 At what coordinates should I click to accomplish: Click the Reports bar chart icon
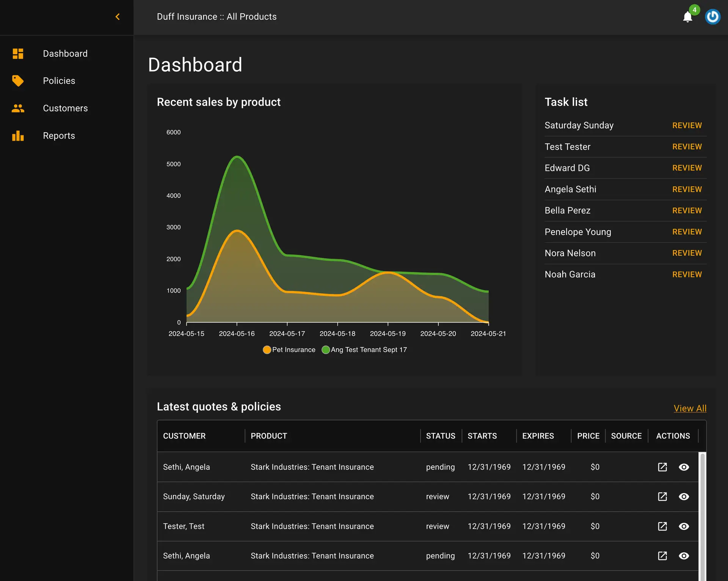[x=18, y=136]
